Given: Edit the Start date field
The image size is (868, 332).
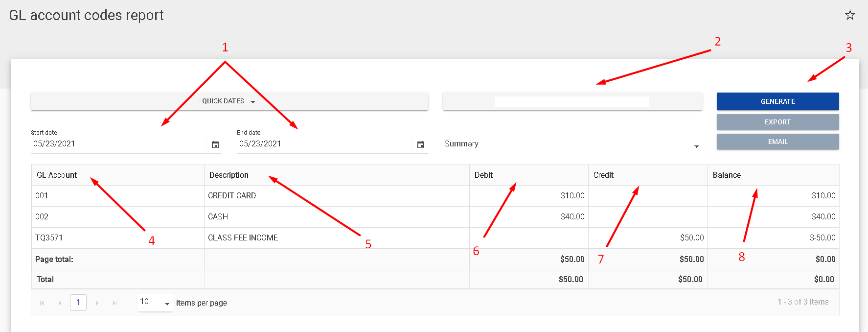Looking at the screenshot, I should tap(120, 144).
